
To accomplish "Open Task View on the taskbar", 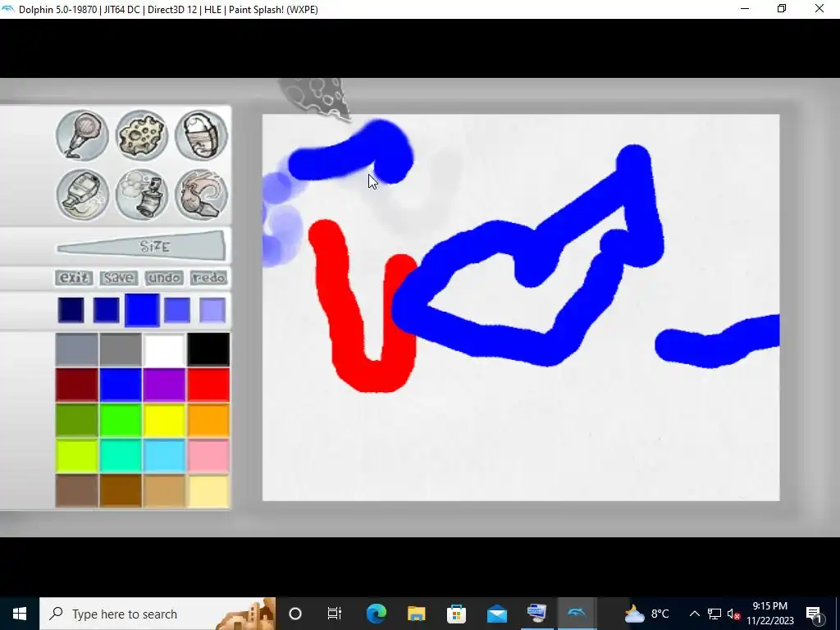I will click(x=335, y=614).
